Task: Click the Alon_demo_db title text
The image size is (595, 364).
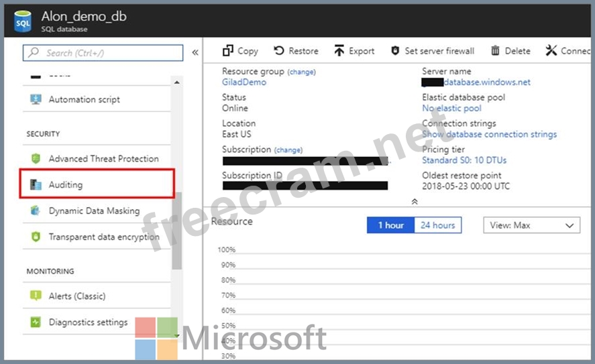Action: [84, 16]
